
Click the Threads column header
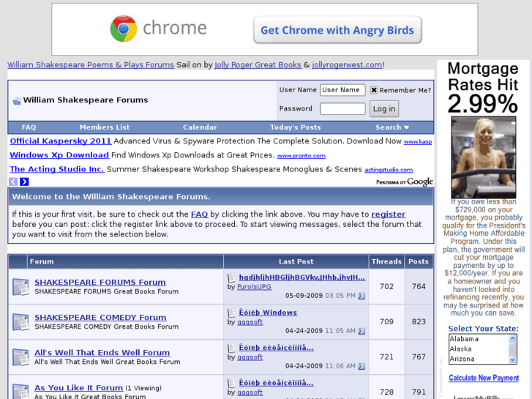(386, 261)
